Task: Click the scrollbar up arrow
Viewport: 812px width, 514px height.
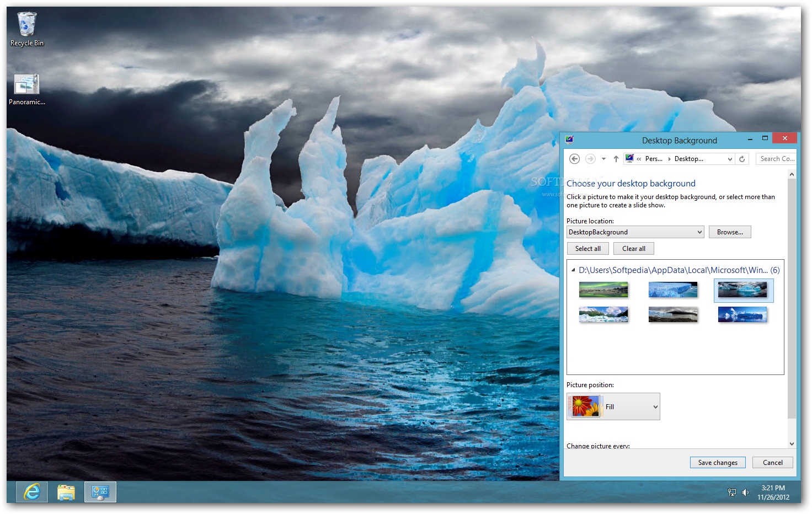Action: pyautogui.click(x=792, y=174)
